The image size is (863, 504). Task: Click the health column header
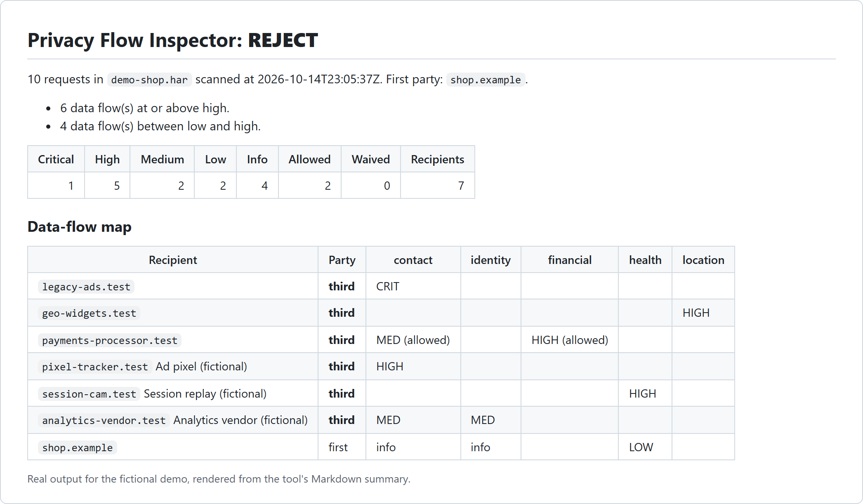[645, 260]
